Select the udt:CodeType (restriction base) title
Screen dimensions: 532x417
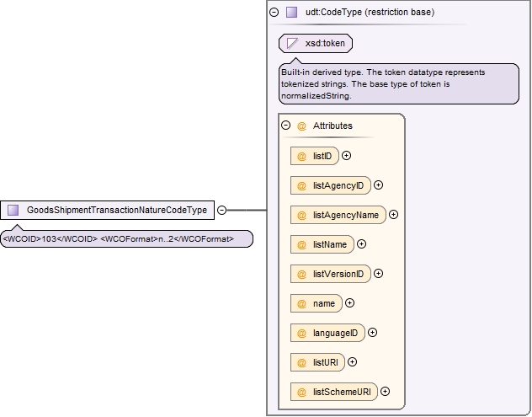click(x=370, y=13)
